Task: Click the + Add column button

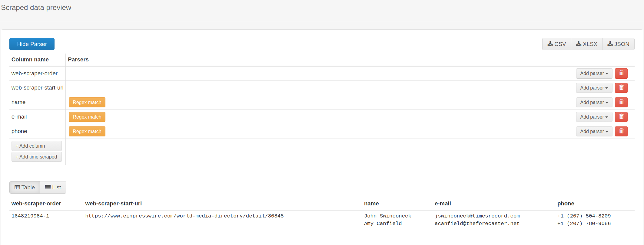Action: (36, 146)
